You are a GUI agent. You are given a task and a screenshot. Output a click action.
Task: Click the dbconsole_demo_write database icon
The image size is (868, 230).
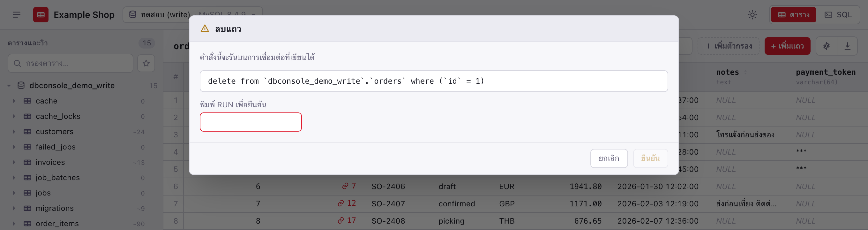pyautogui.click(x=21, y=85)
